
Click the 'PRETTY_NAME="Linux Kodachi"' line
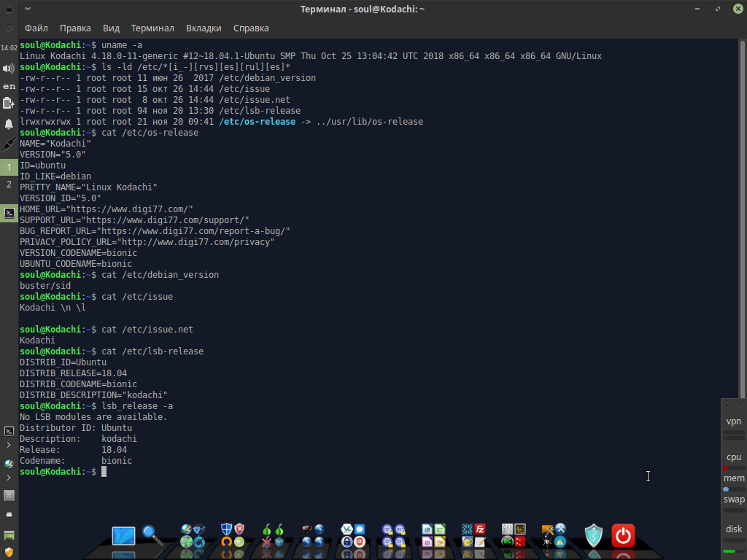click(88, 187)
